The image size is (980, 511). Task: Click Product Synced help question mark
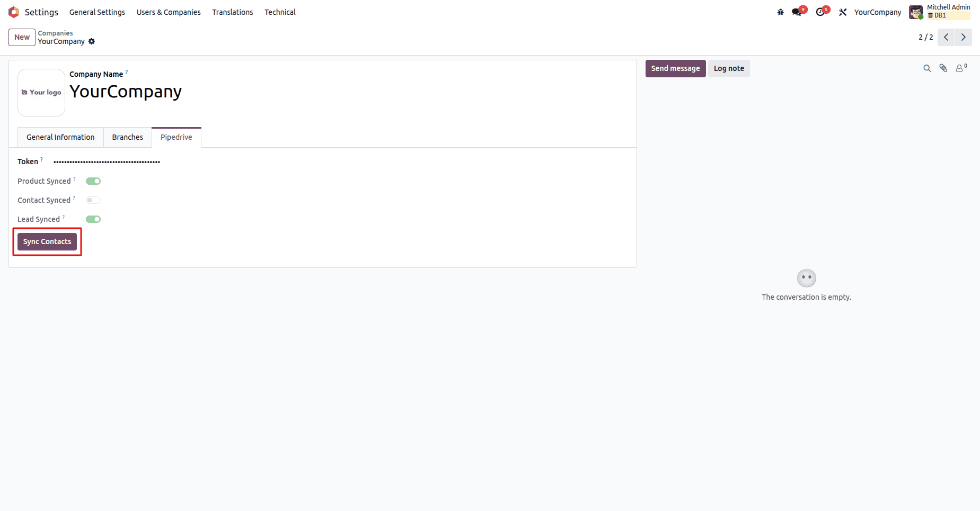coord(74,178)
